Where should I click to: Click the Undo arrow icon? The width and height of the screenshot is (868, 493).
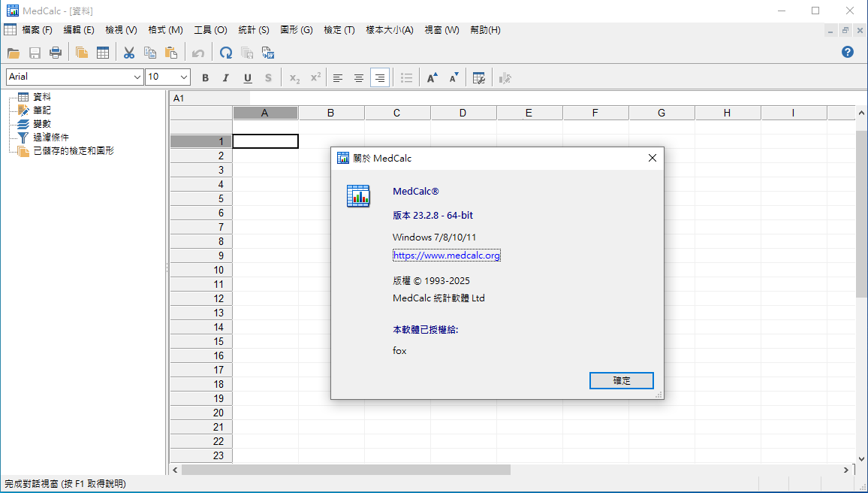[198, 53]
